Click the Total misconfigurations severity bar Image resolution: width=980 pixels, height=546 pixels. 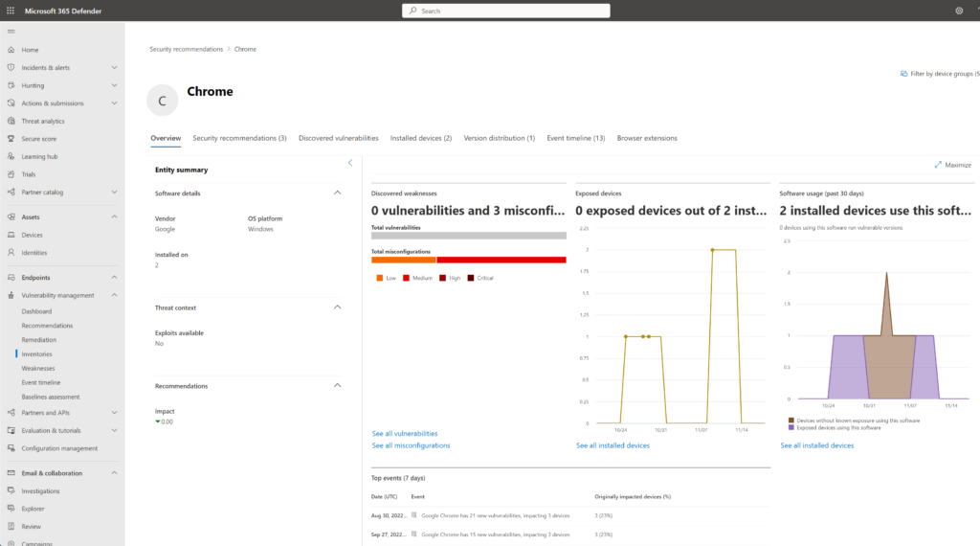[469, 260]
